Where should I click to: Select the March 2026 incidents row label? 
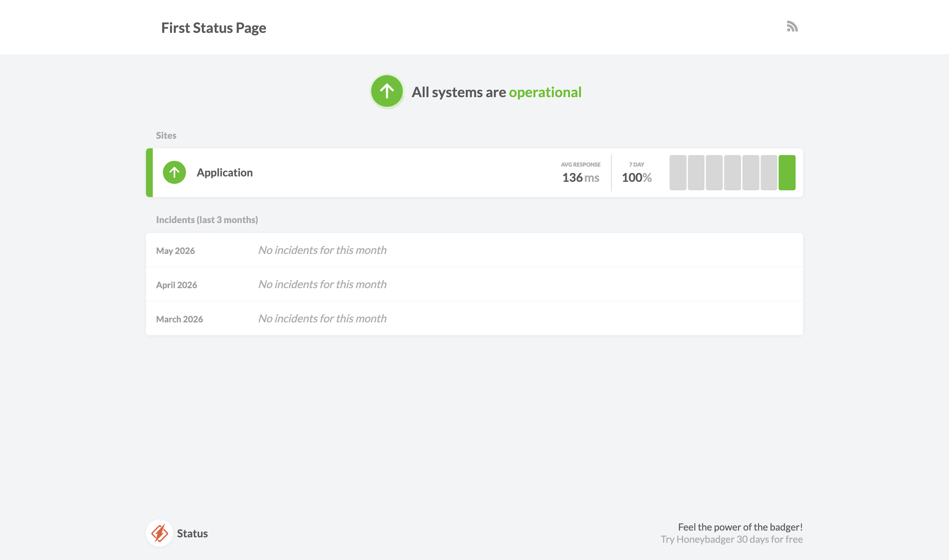click(180, 319)
